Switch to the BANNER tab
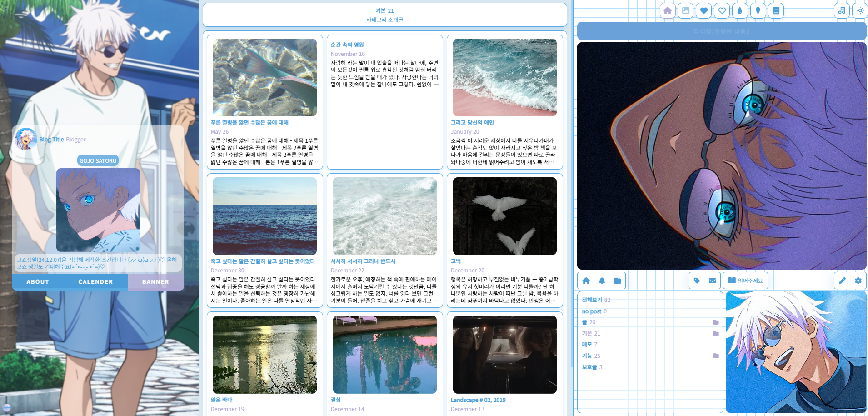868x416 pixels. coord(155,282)
